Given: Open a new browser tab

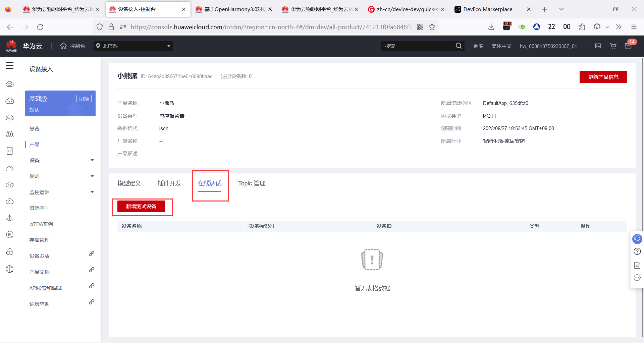Looking at the screenshot, I should click(x=544, y=9).
